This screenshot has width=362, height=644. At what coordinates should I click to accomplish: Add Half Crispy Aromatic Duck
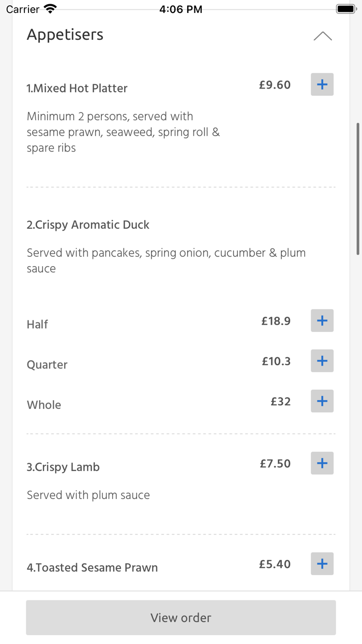(x=322, y=320)
